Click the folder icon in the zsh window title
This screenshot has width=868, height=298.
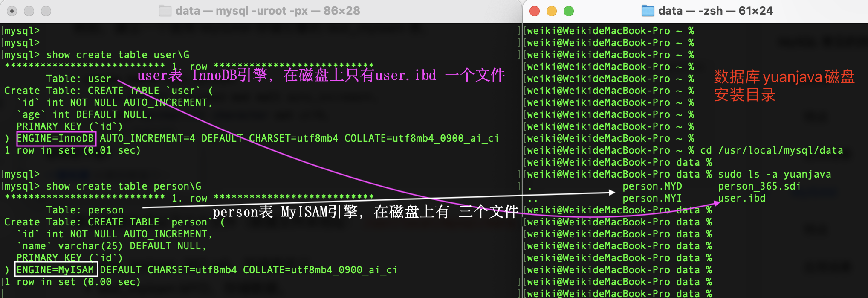[648, 11]
